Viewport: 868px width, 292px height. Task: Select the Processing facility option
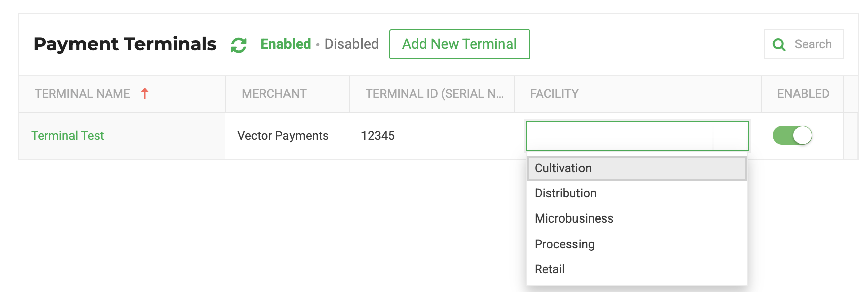pyautogui.click(x=637, y=244)
